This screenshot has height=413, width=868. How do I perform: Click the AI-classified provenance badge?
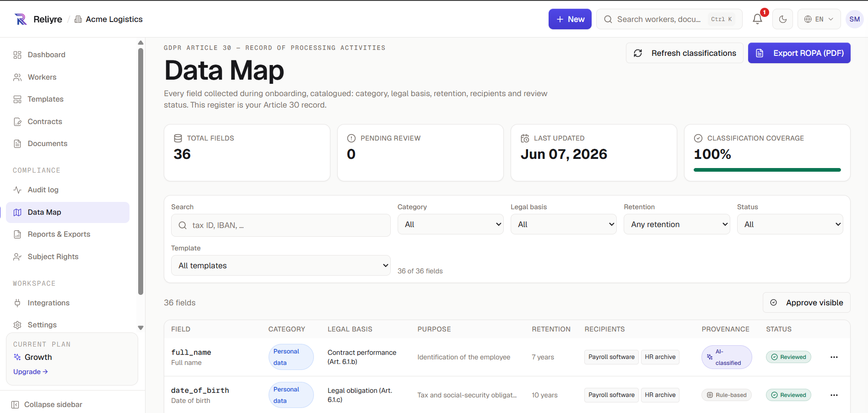pos(727,357)
